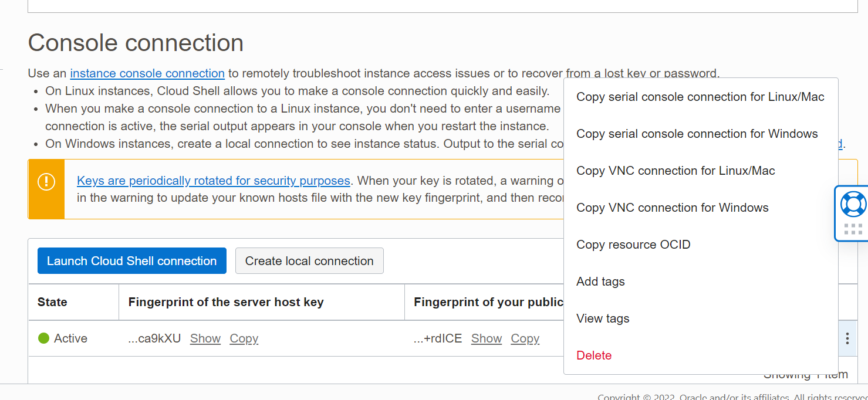Click the warning exclamation icon in the banner
This screenshot has height=400, width=868.
[x=46, y=181]
